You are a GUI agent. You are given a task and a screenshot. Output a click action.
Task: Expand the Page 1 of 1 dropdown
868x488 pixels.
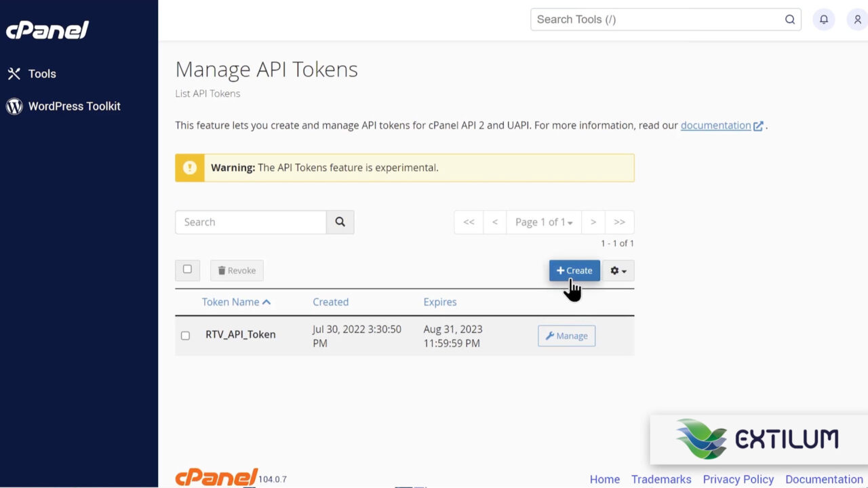pyautogui.click(x=544, y=222)
